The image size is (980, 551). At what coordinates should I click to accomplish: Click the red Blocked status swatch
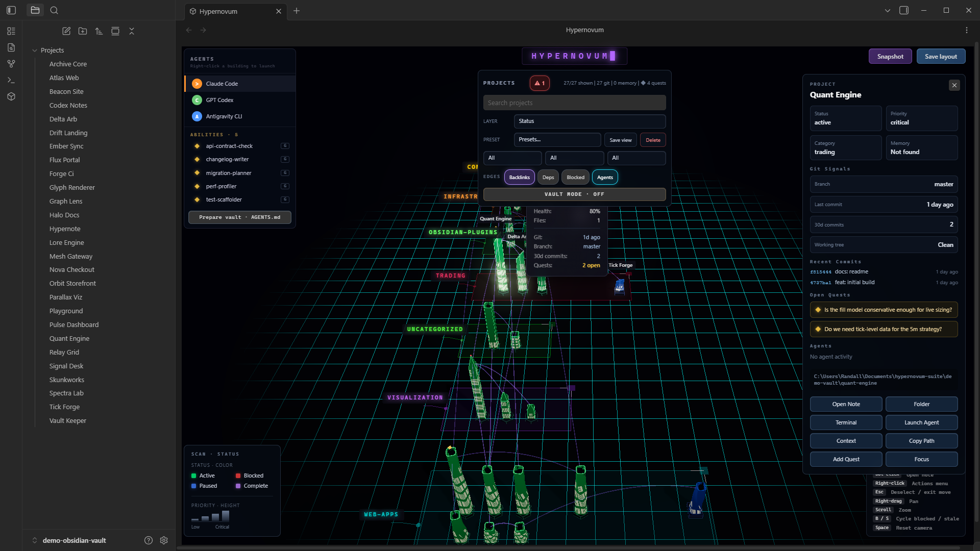click(238, 476)
